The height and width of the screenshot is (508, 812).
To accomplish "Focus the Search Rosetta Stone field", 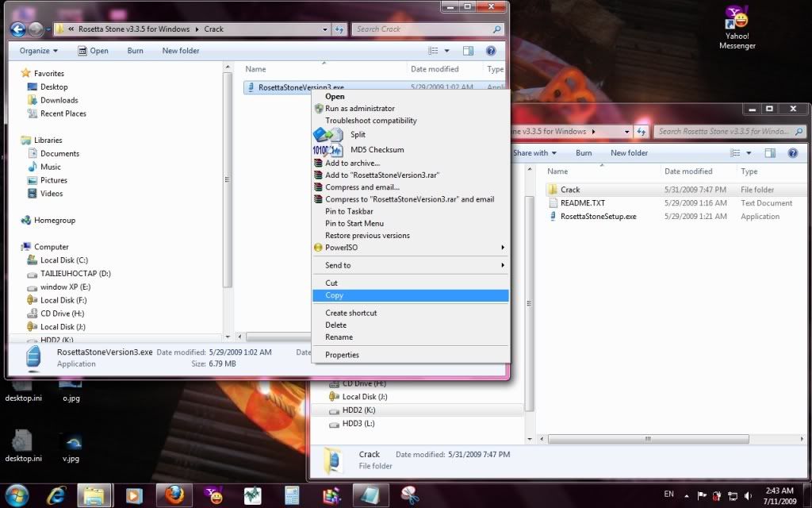I will tap(730, 132).
